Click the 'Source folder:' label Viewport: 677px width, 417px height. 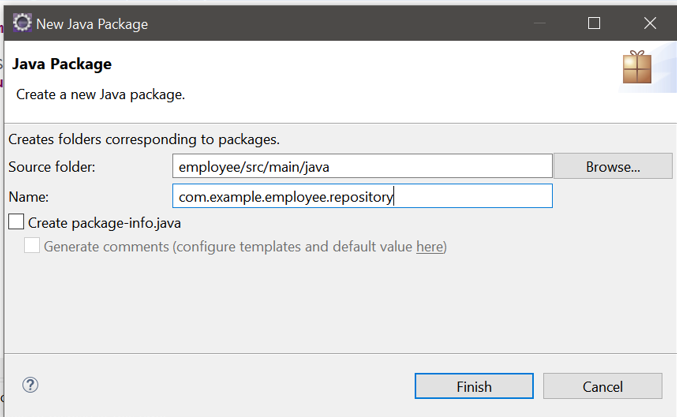click(52, 167)
